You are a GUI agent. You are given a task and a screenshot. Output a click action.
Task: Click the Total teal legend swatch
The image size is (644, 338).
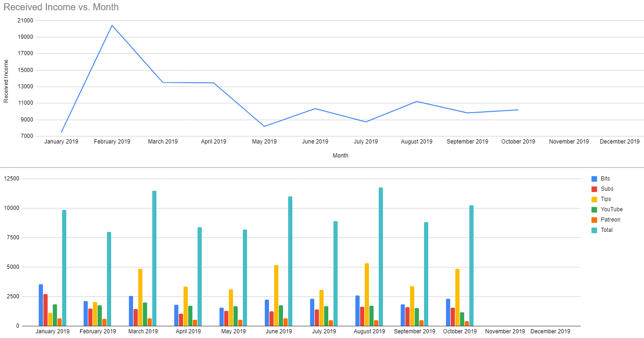594,230
